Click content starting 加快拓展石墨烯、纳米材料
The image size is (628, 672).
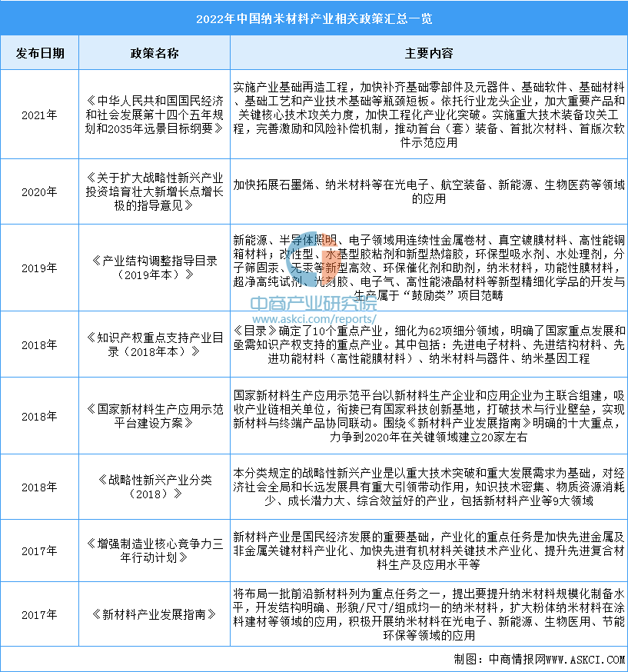(x=429, y=191)
